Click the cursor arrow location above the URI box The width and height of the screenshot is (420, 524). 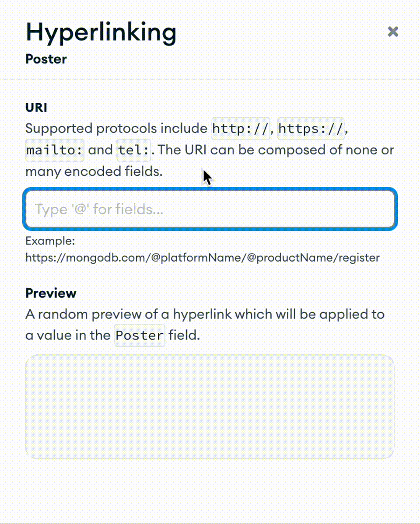pyautogui.click(x=206, y=176)
